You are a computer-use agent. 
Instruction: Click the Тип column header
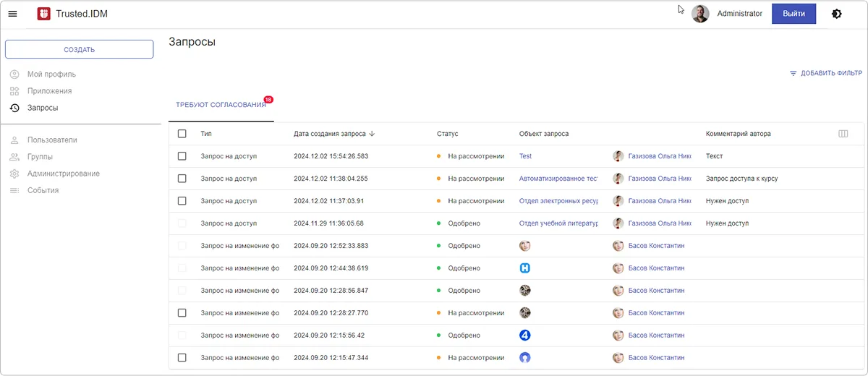206,134
